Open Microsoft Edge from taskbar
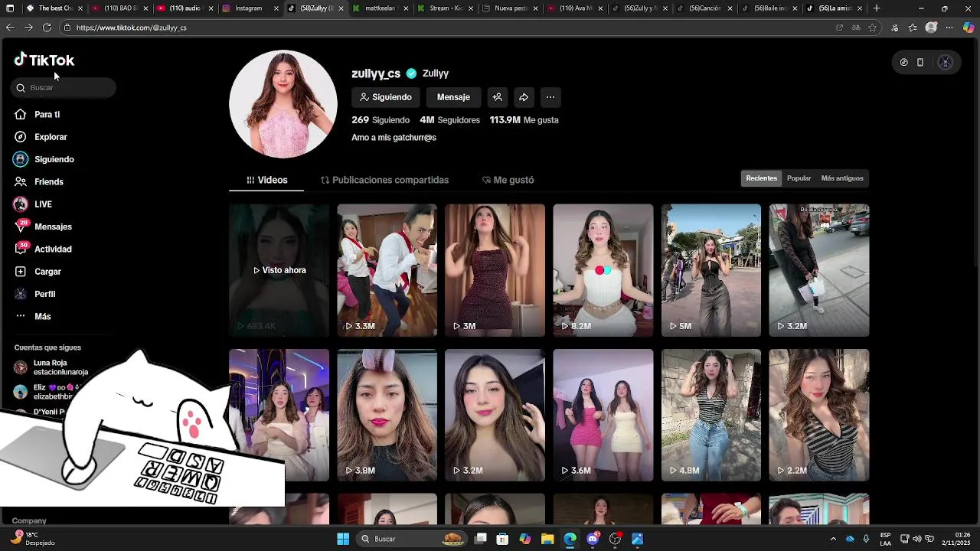980x551 pixels. pos(570,539)
